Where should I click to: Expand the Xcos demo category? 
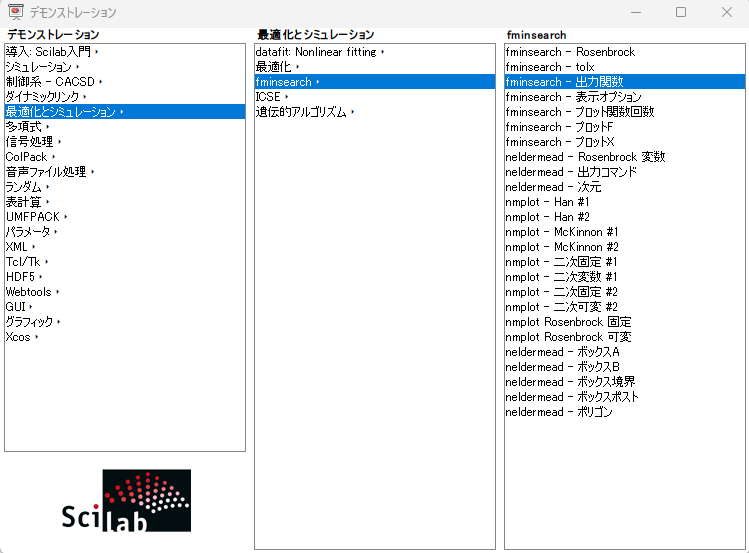[x=19, y=337]
